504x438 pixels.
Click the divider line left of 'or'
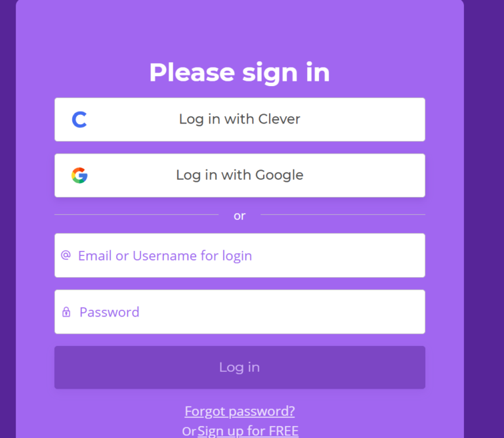[136, 214]
